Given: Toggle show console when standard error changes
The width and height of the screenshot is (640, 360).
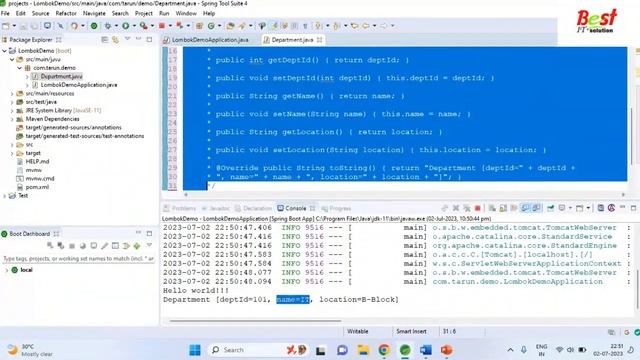Looking at the screenshot, I should pos(536,208).
